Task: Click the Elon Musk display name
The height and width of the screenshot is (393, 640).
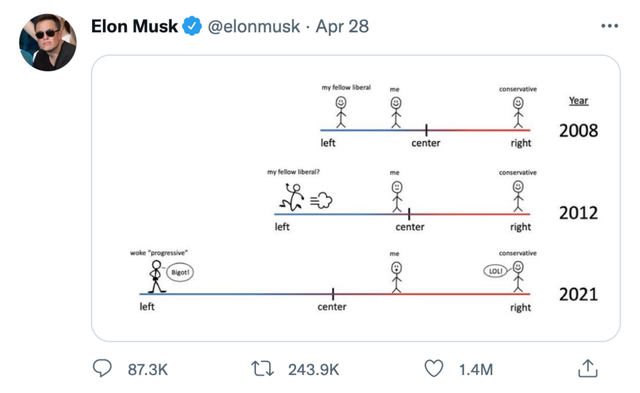Action: [x=134, y=27]
